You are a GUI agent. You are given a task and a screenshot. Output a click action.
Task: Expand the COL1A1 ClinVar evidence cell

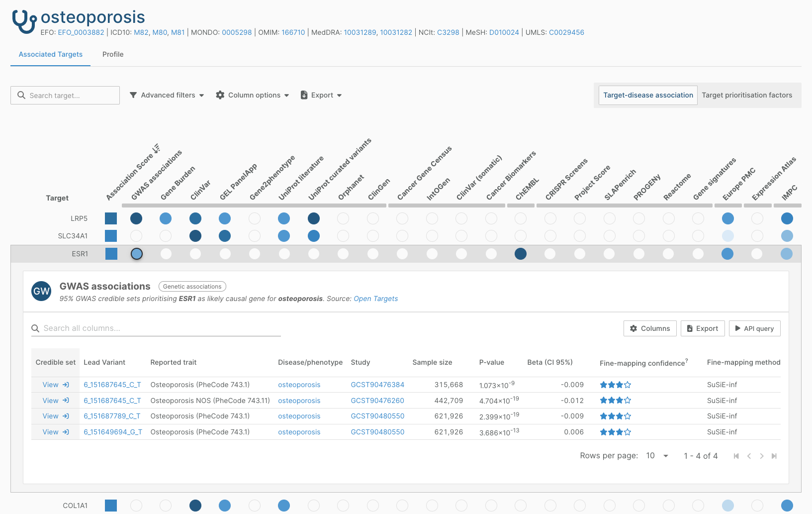pos(195,506)
